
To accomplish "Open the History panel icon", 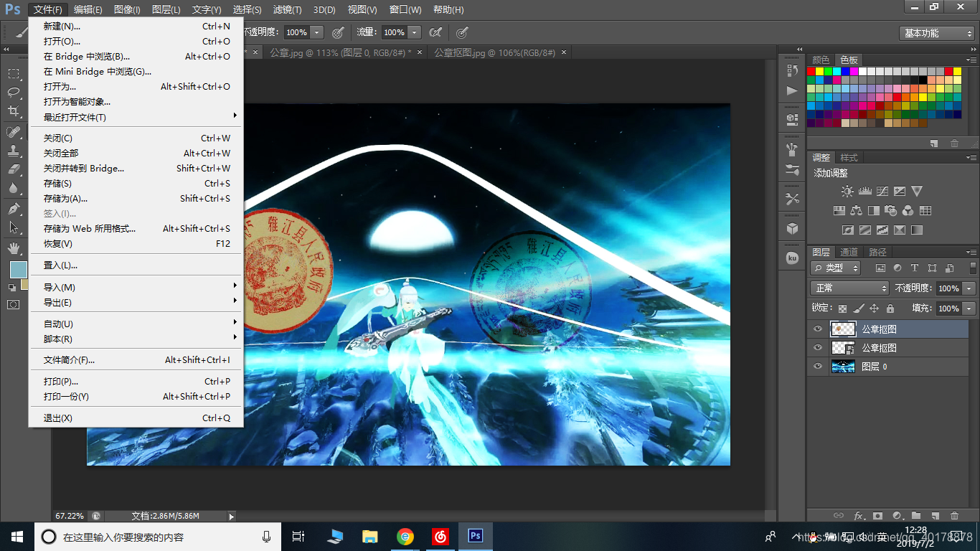I will click(792, 71).
